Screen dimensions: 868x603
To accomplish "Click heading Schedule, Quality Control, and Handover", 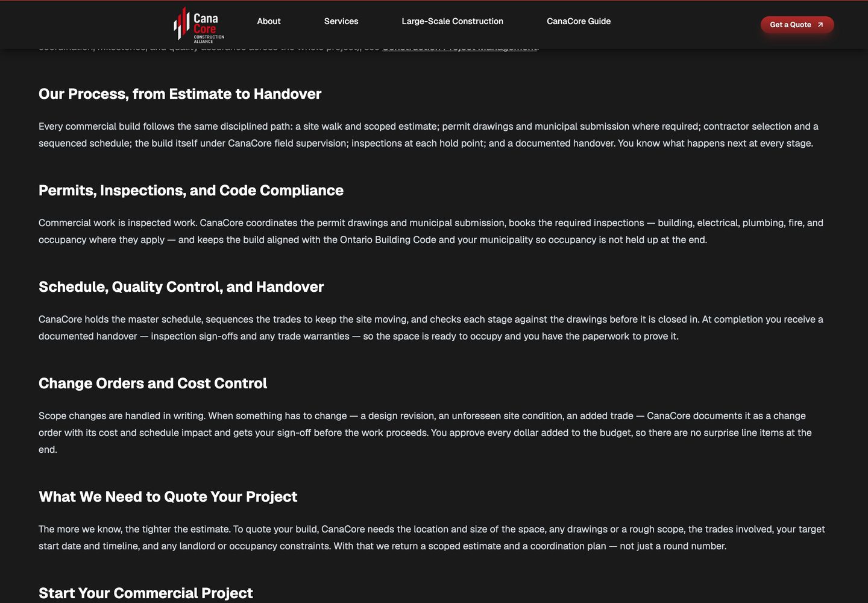I will coord(181,287).
